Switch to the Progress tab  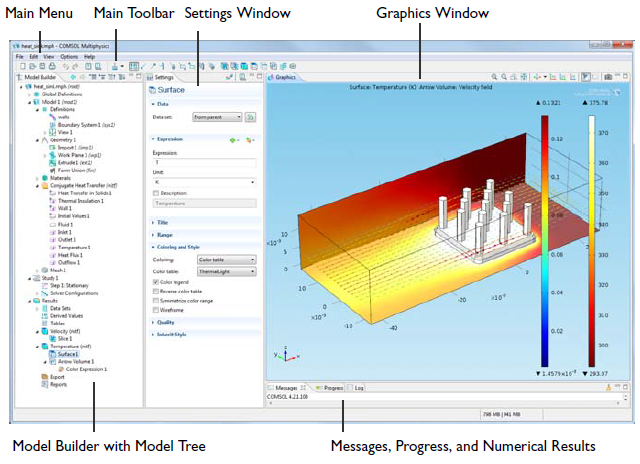tap(330, 388)
